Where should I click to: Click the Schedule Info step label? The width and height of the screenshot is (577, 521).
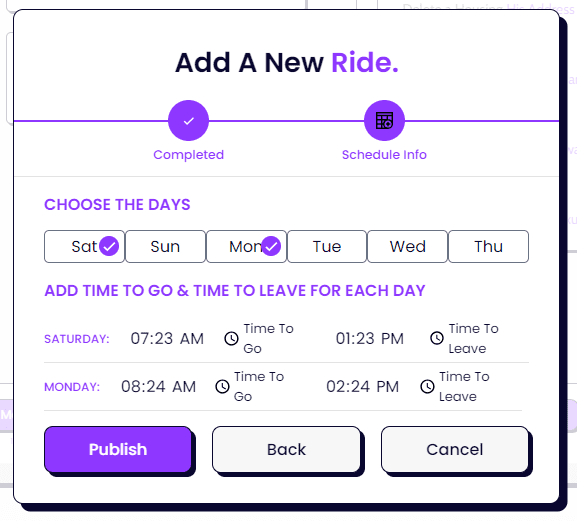tap(384, 155)
